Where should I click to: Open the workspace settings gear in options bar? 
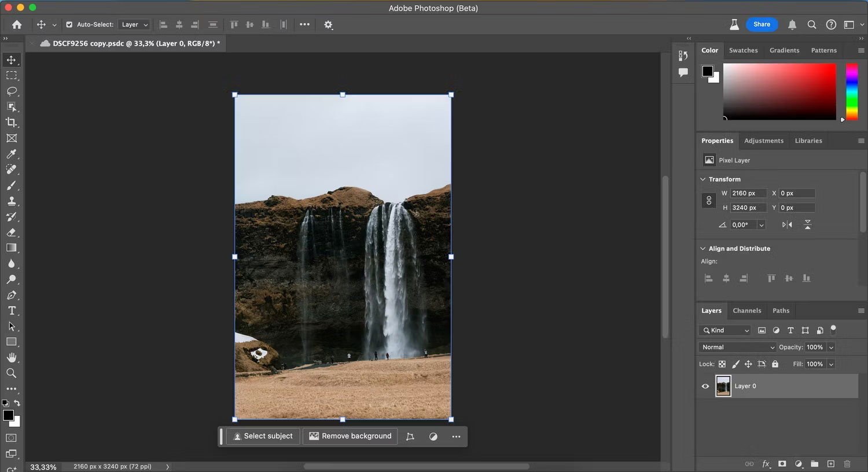pos(328,25)
